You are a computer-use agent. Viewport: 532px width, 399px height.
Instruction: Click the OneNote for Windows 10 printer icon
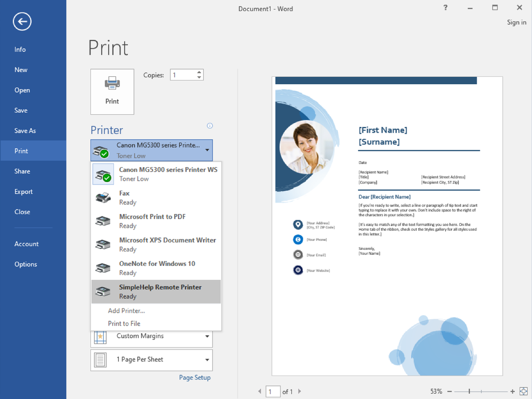coord(103,268)
